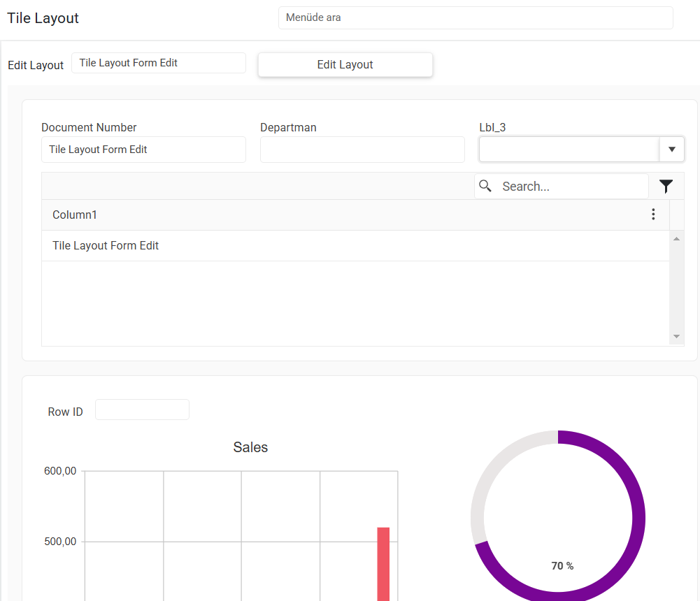Open Column1 three-dot options menu
Viewport: 700px width, 601px height.
tap(653, 215)
